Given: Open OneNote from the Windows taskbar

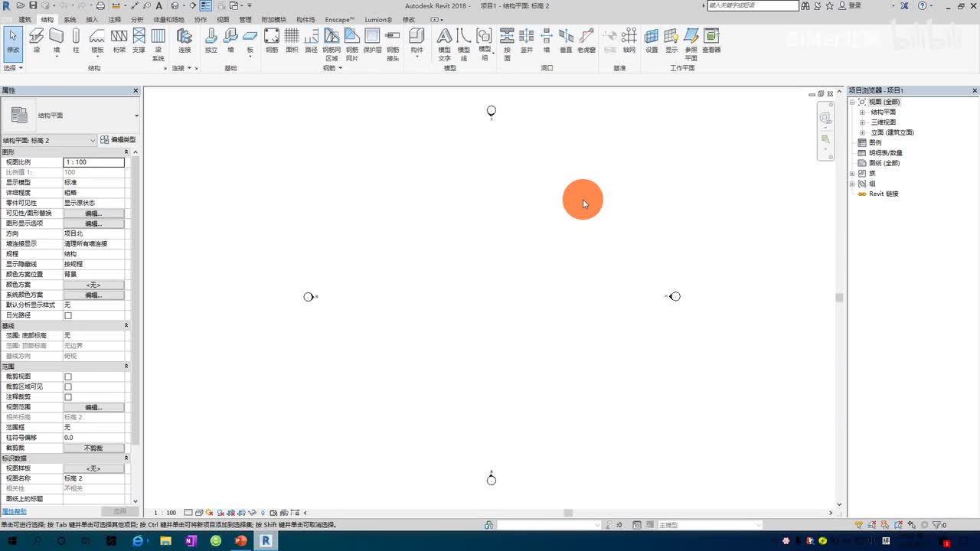Looking at the screenshot, I should [191, 540].
